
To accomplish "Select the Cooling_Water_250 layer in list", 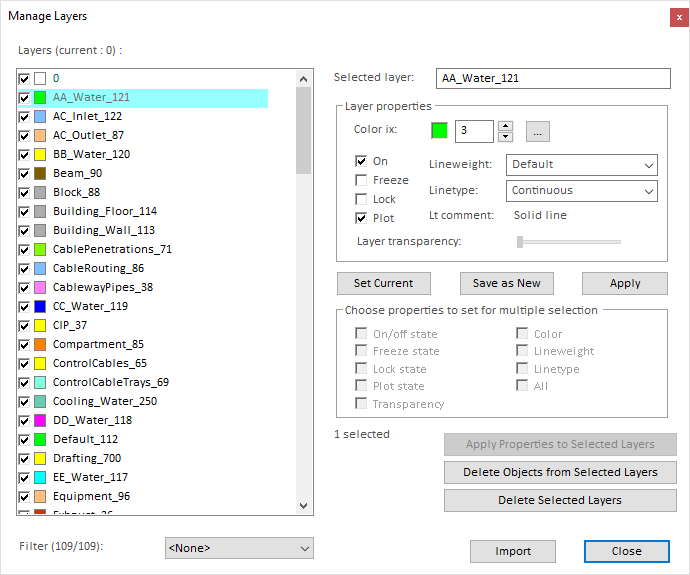I will click(104, 401).
